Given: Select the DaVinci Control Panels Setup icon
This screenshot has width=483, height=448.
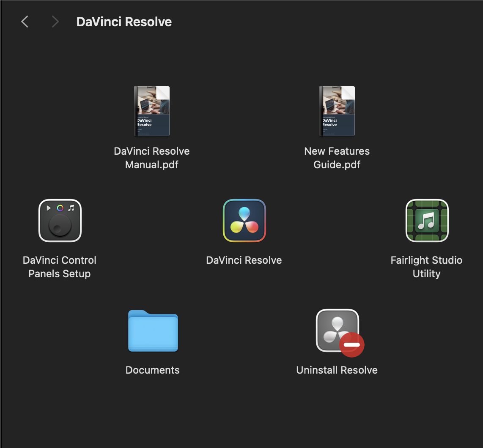Looking at the screenshot, I should (x=60, y=221).
